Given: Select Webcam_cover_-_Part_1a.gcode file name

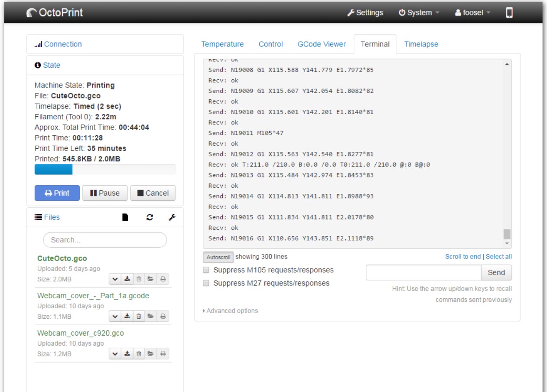Looking at the screenshot, I should pos(93,296).
